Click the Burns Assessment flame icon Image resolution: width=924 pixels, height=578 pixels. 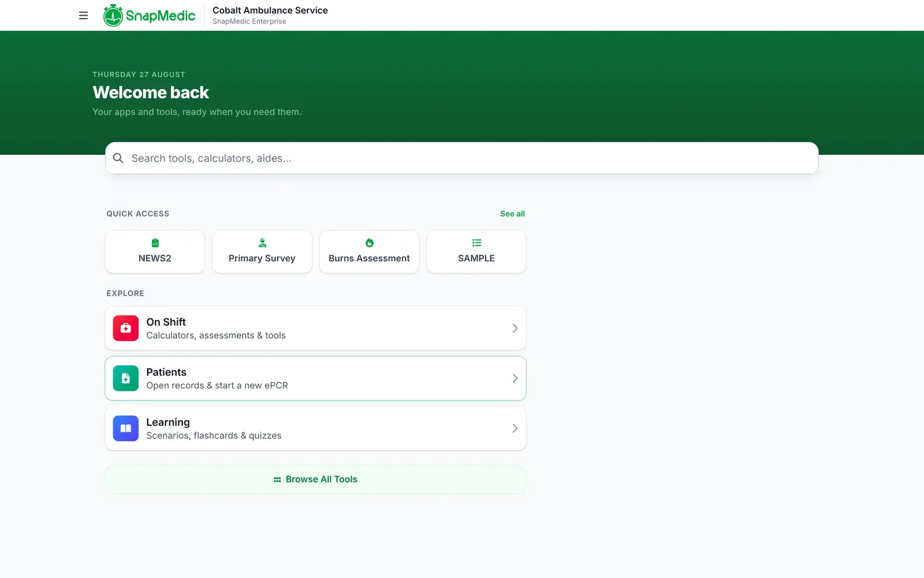tap(370, 243)
